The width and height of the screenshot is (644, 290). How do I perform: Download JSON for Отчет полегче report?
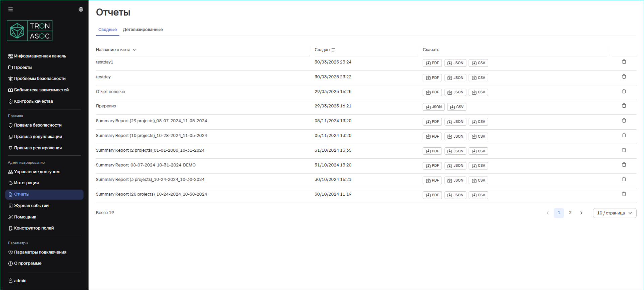point(455,92)
